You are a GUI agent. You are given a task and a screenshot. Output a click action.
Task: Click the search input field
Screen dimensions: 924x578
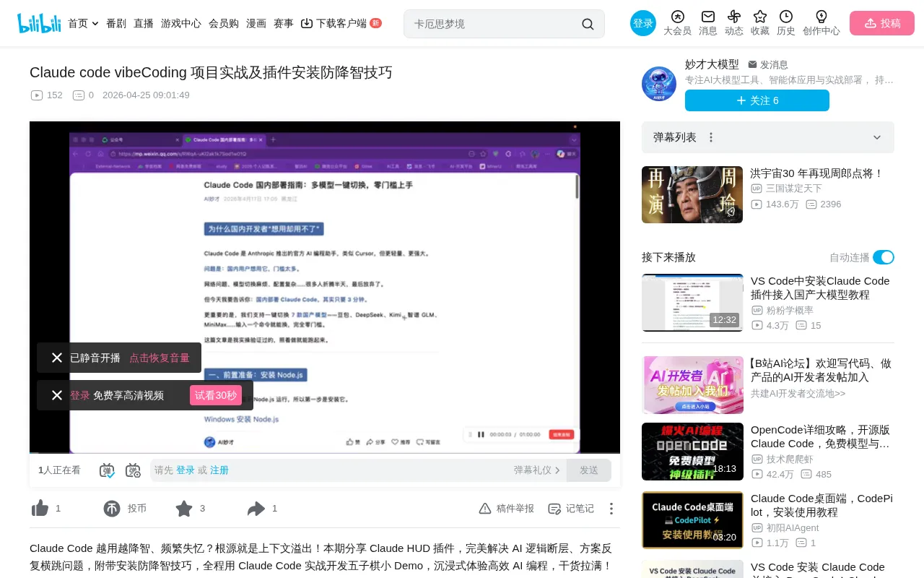(494, 24)
